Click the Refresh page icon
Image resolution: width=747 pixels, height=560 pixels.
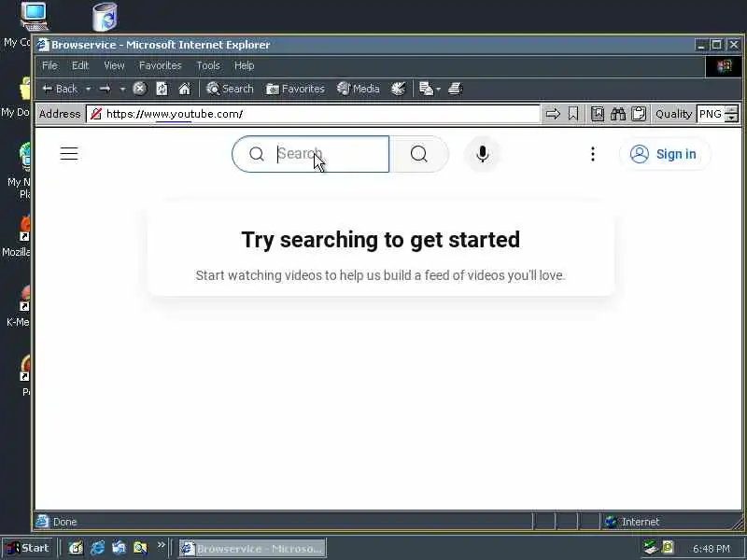click(162, 89)
